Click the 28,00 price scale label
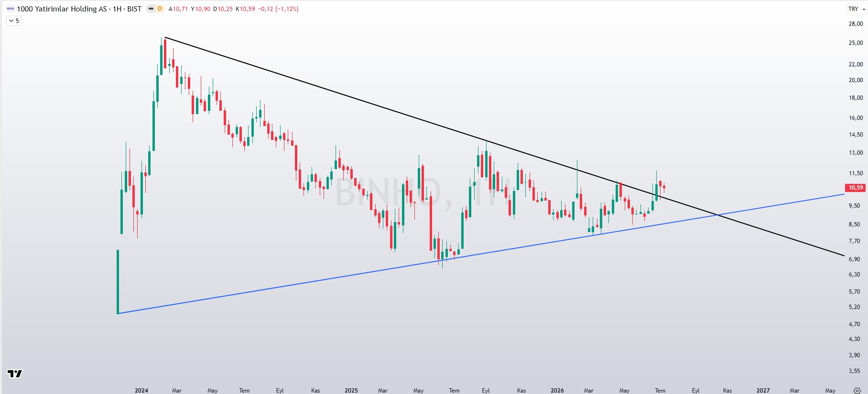 [856, 24]
